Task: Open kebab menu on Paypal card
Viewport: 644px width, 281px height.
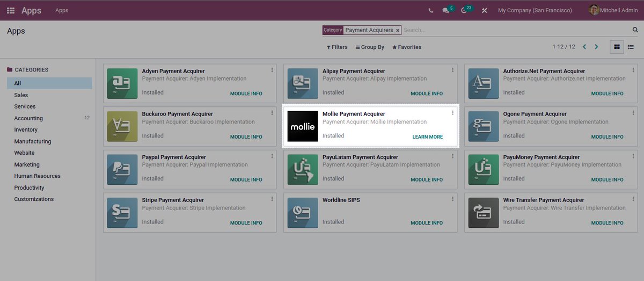Action: (x=272, y=156)
